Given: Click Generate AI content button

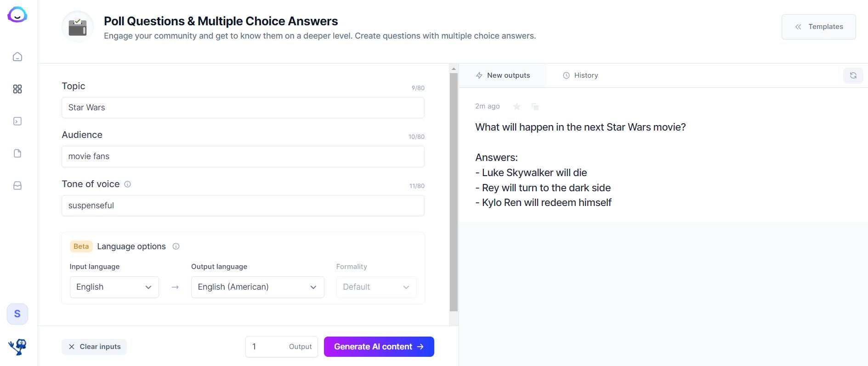Looking at the screenshot, I should (x=379, y=347).
